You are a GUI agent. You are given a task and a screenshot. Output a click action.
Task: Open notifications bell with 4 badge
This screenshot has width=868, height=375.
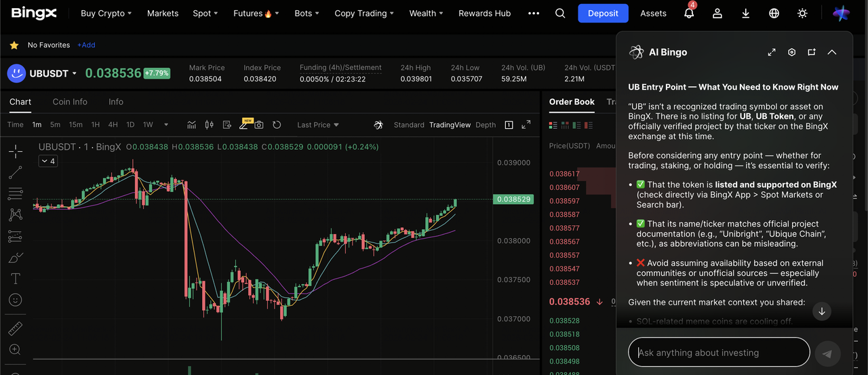(689, 14)
